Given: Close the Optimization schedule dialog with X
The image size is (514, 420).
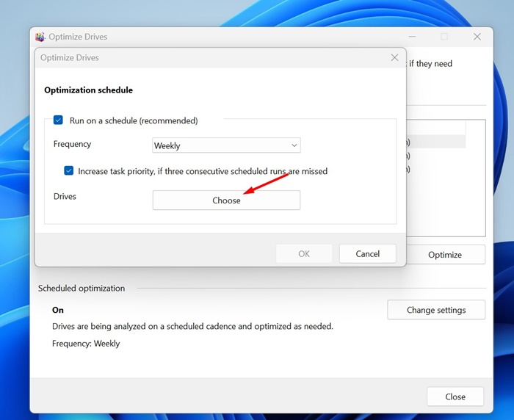Looking at the screenshot, I should (x=394, y=57).
